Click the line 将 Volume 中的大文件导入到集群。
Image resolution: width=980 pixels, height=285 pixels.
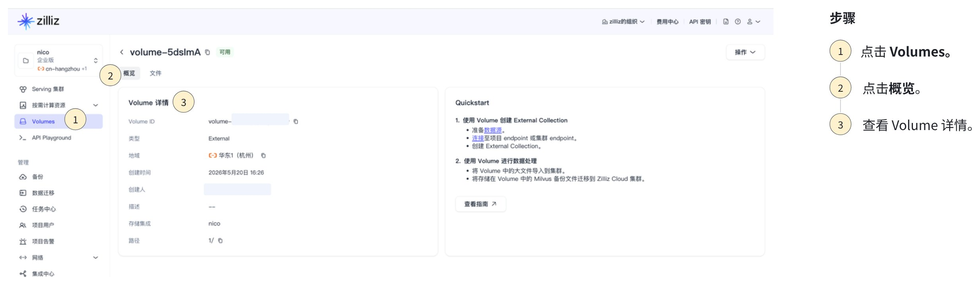[x=519, y=171]
